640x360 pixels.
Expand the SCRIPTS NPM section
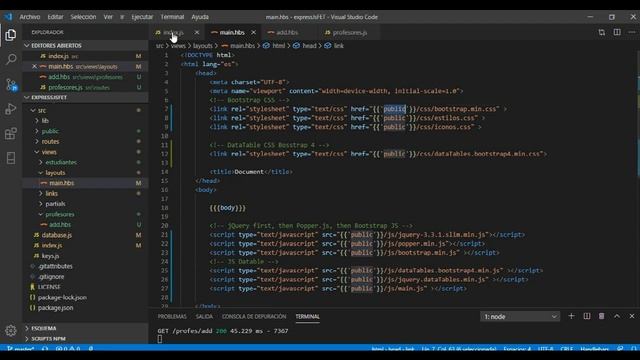coord(86,339)
